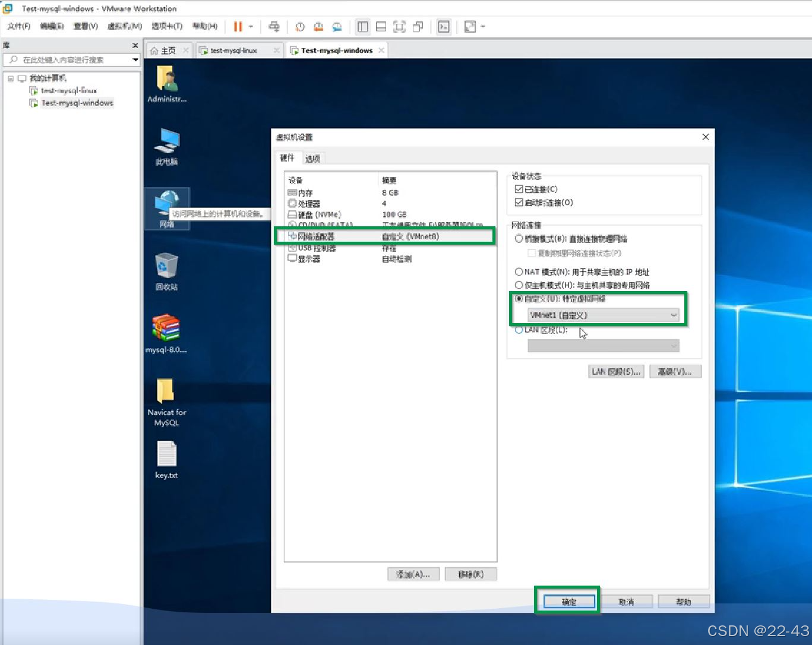Select test-mysql-linux in the library tree
The height and width of the screenshot is (645, 812).
(x=69, y=91)
